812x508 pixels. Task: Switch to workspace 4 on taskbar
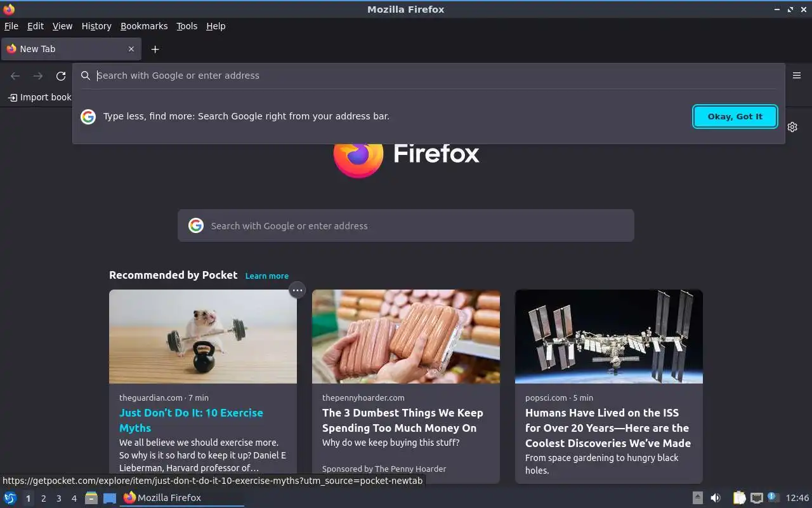(x=74, y=498)
